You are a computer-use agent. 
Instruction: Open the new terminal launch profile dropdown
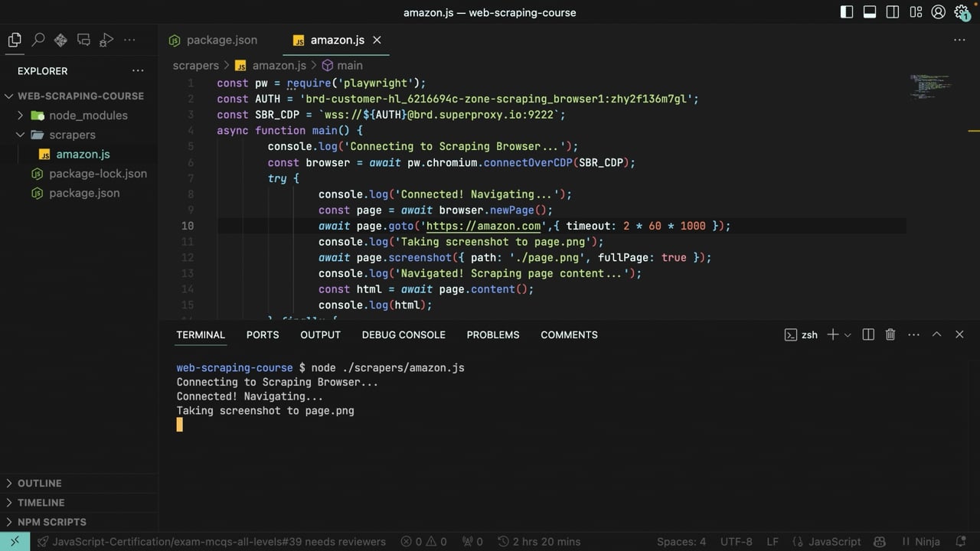[848, 334]
